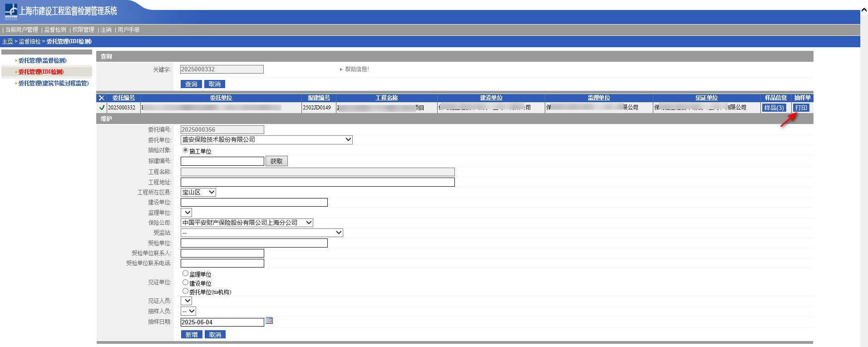Select the 施工单位 radio button
The height and width of the screenshot is (347, 868).
(x=185, y=150)
